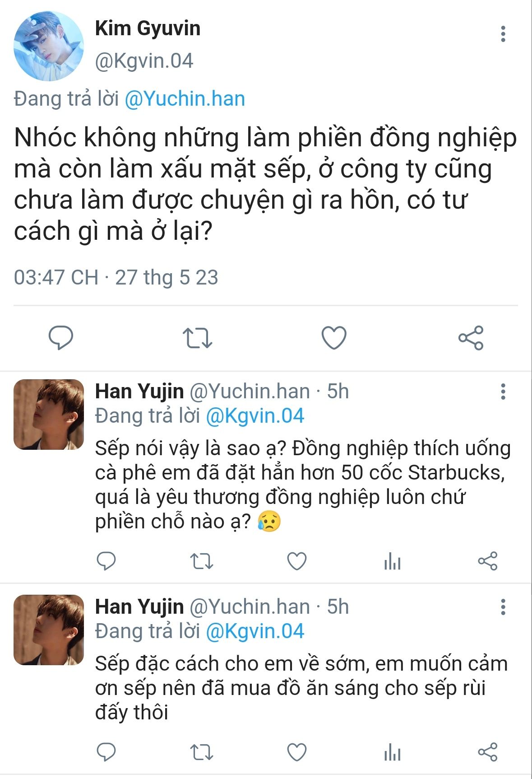This screenshot has width=532, height=779.
Task: Share Han Yujin's Starbucks tweet
Action: pyautogui.click(x=487, y=561)
